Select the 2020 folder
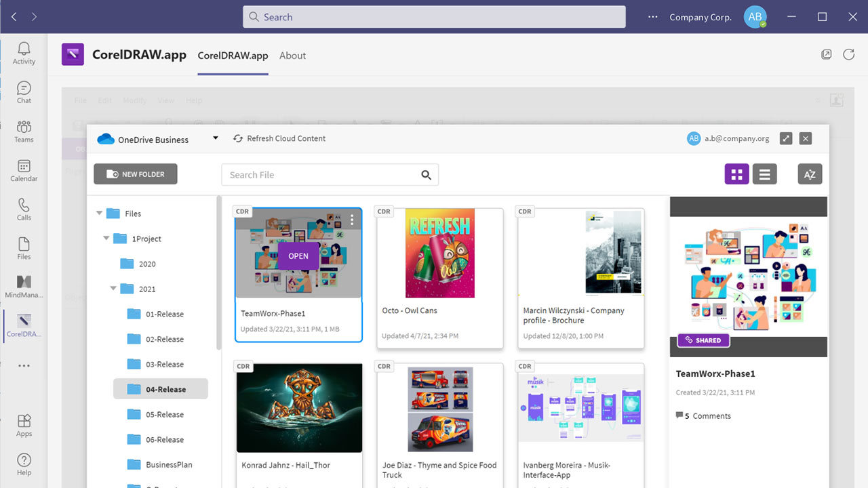The image size is (868, 488). [138, 264]
